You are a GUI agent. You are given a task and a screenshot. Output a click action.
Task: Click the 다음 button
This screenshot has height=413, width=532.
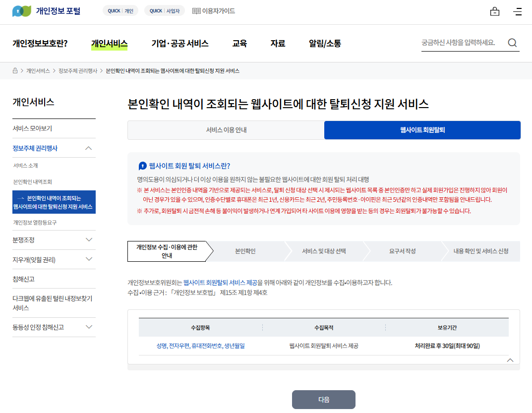point(324,400)
